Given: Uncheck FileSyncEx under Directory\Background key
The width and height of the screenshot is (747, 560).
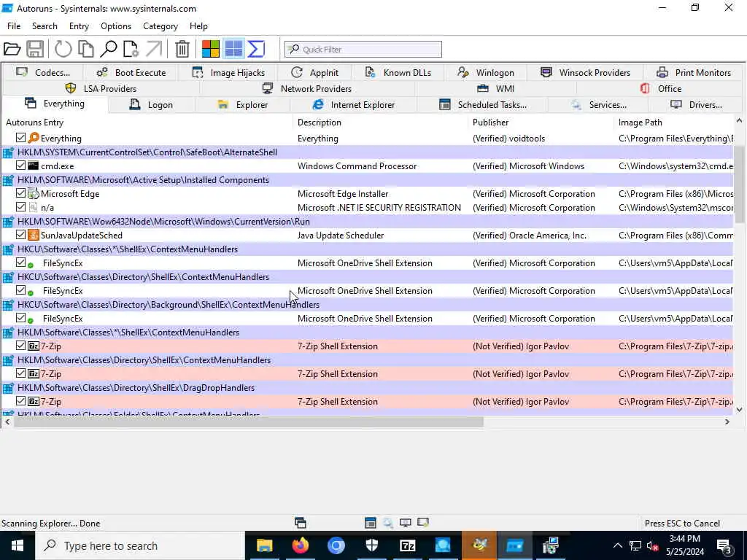Looking at the screenshot, I should [20, 318].
